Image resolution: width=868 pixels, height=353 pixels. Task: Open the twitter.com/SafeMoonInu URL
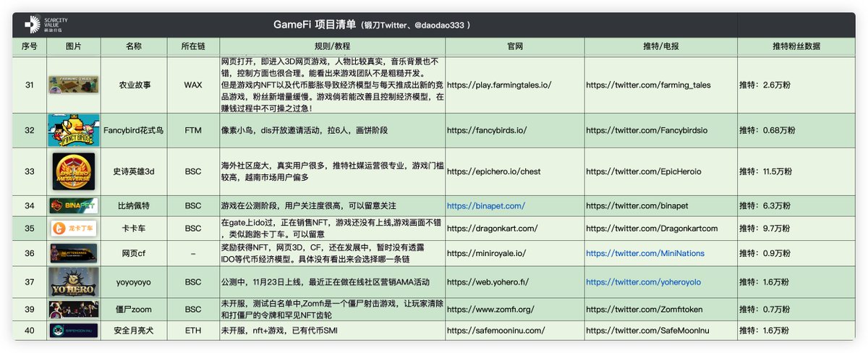coord(647,331)
